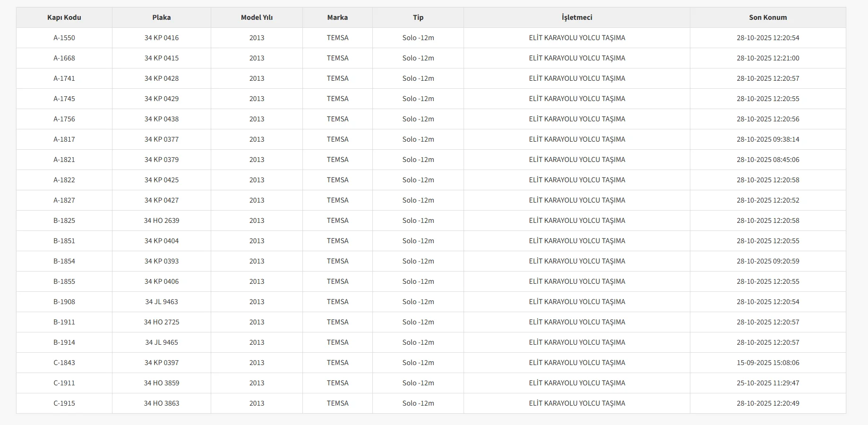The height and width of the screenshot is (425, 868).
Task: Click the Tip column header
Action: coord(418,17)
